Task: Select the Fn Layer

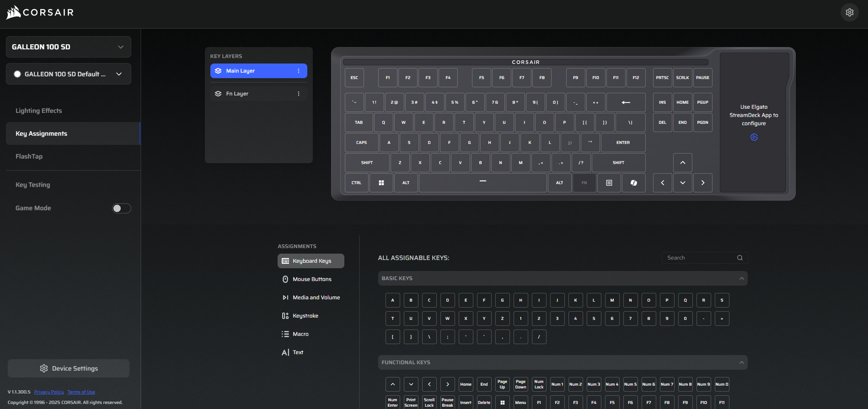Action: [x=259, y=94]
